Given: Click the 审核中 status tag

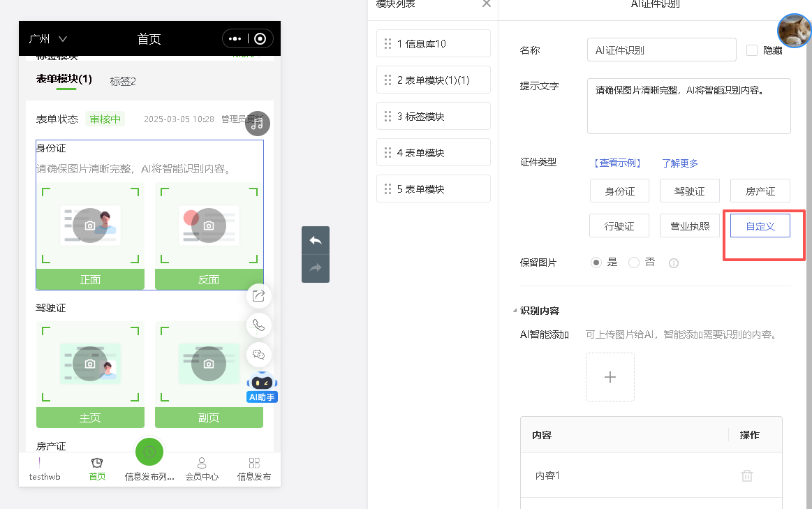Looking at the screenshot, I should coord(105,119).
